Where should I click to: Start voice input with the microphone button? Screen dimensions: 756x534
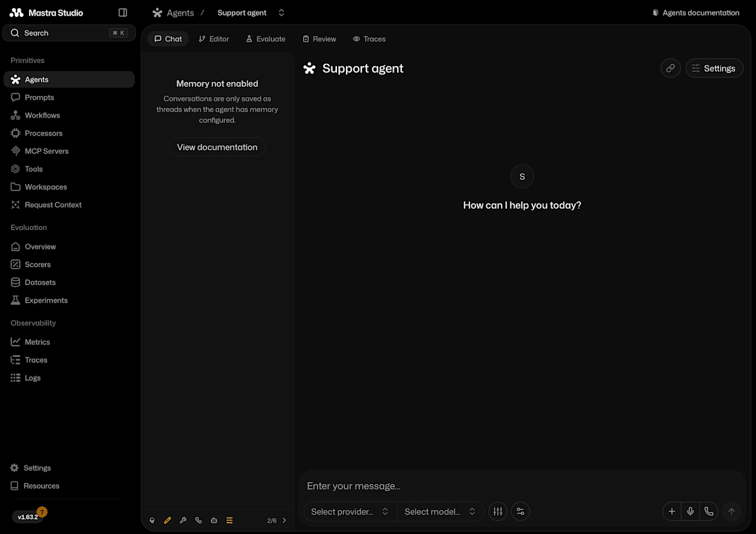click(690, 511)
